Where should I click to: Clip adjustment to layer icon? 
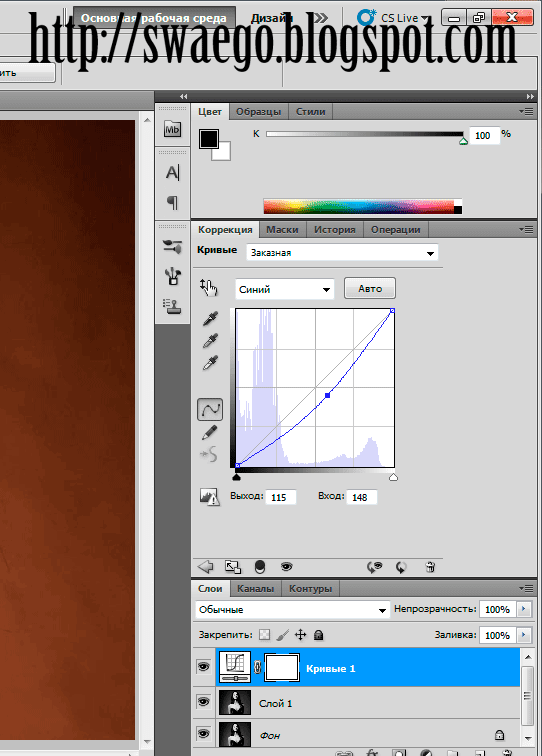[260, 567]
